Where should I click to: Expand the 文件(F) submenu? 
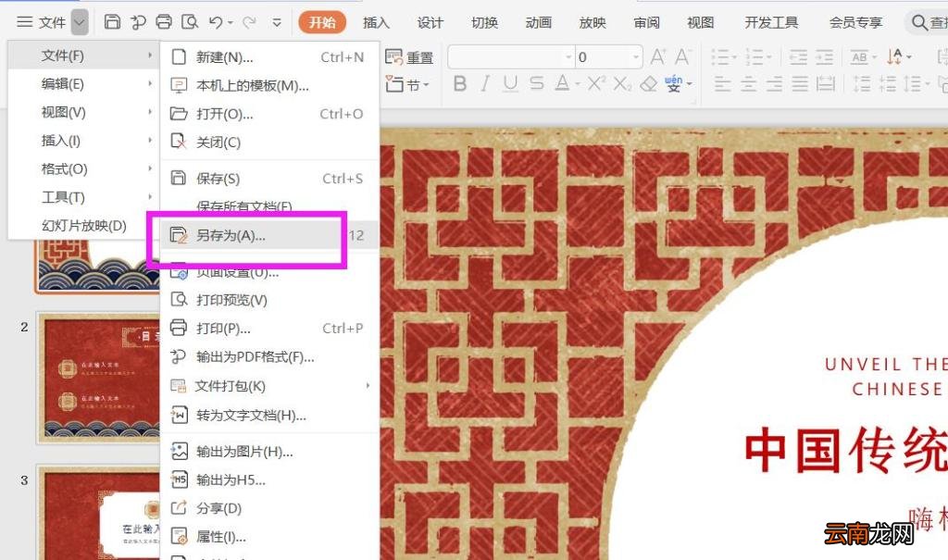click(83, 55)
